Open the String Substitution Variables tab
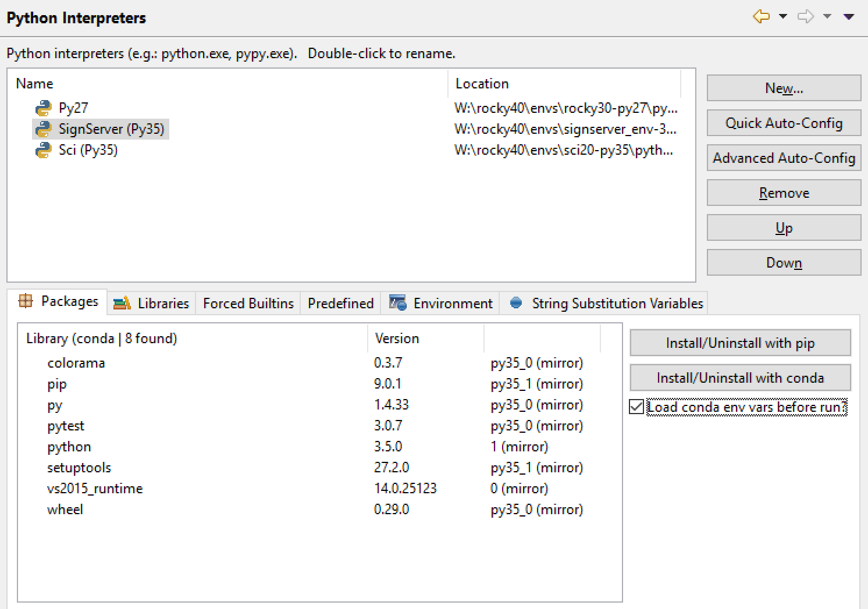This screenshot has width=868, height=609. [x=604, y=303]
